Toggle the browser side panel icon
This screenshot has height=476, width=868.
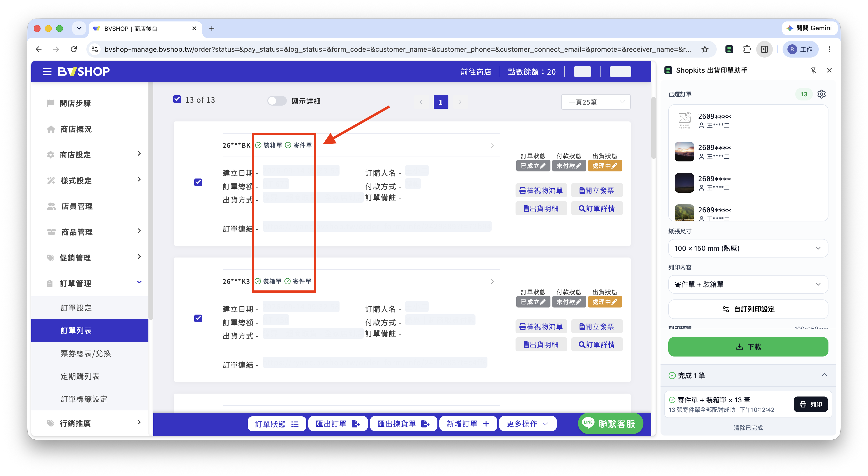[764, 49]
